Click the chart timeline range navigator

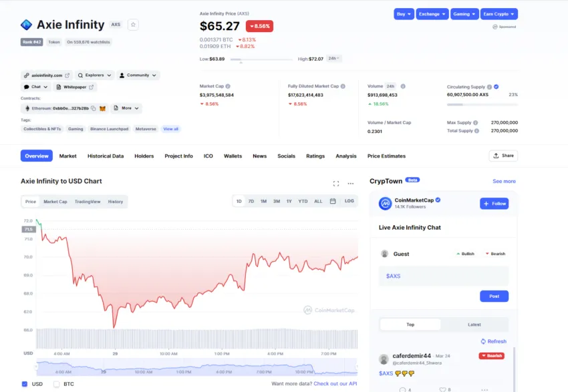pyautogui.click(x=196, y=367)
